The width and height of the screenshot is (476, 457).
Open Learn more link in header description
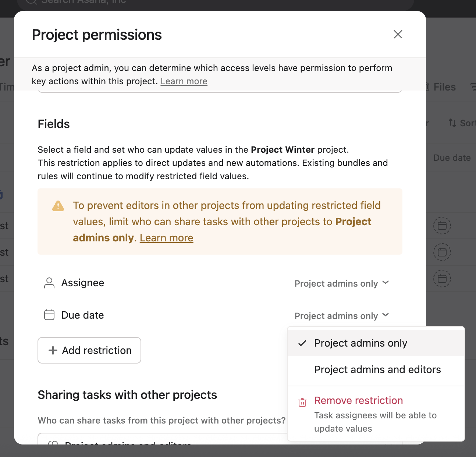(184, 81)
